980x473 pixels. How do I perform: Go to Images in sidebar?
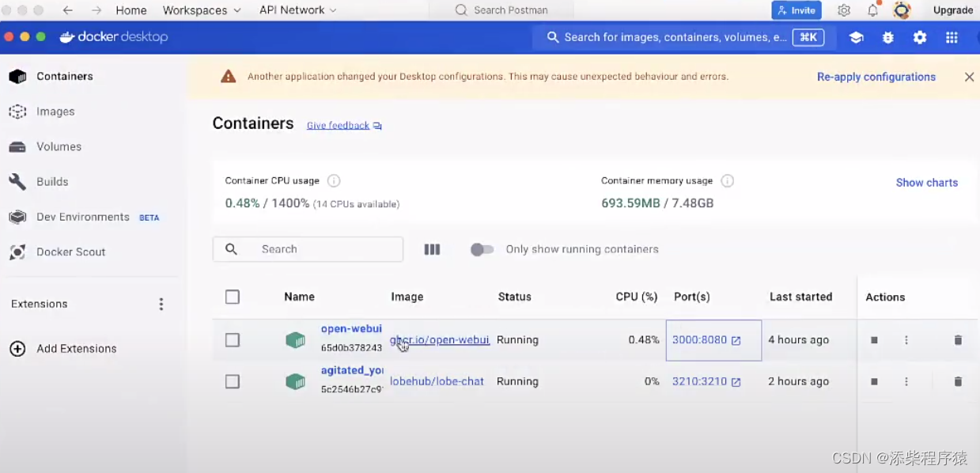pos(55,112)
